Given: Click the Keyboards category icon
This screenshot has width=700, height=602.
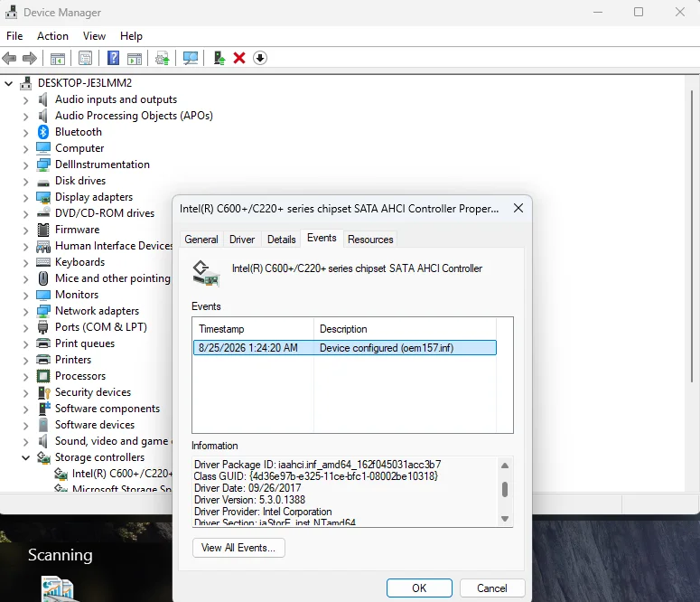Looking at the screenshot, I should pyautogui.click(x=43, y=262).
